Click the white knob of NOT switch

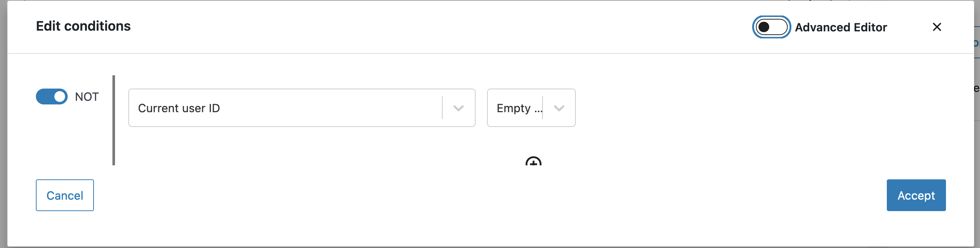tap(60, 96)
